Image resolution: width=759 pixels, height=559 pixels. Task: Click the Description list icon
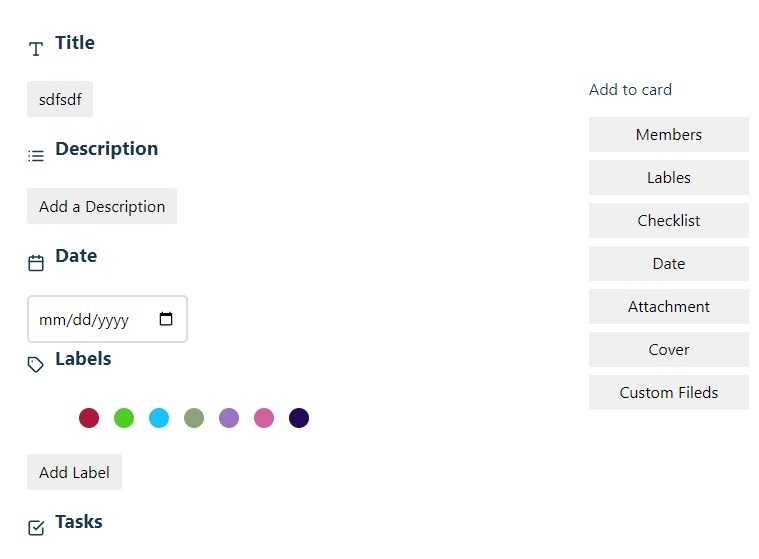(x=36, y=156)
